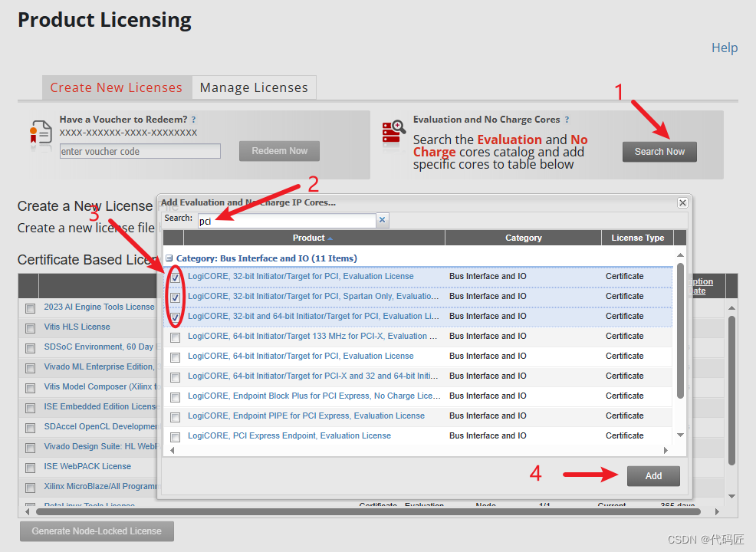Click the dialog horizontal scroll left arrow
Viewport: 756px width, 552px height.
(x=172, y=450)
